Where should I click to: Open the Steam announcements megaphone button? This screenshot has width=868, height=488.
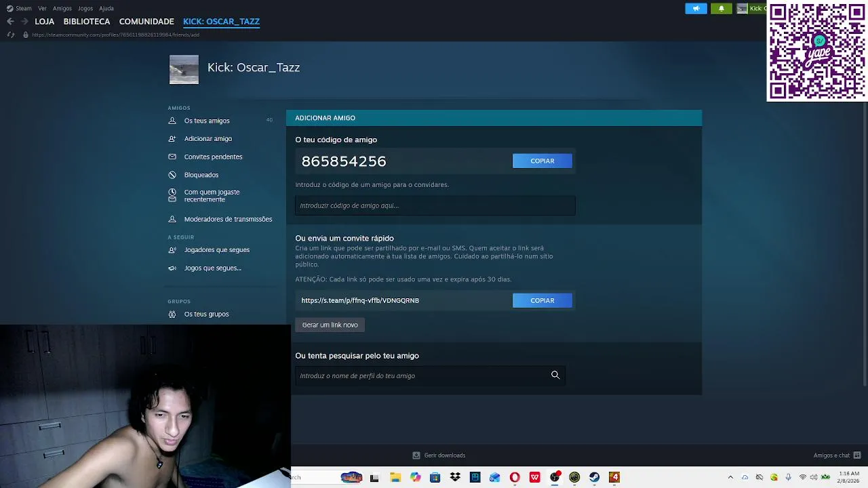(x=696, y=8)
